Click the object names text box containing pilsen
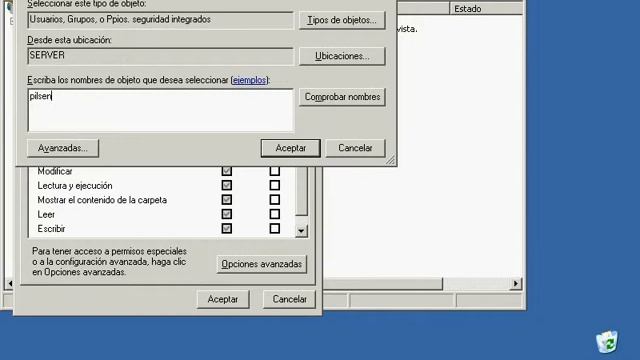 pyautogui.click(x=160, y=110)
